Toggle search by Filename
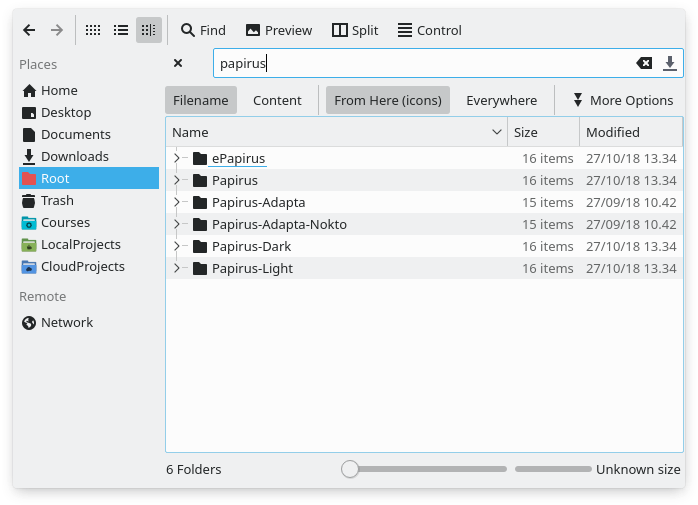 (x=201, y=100)
